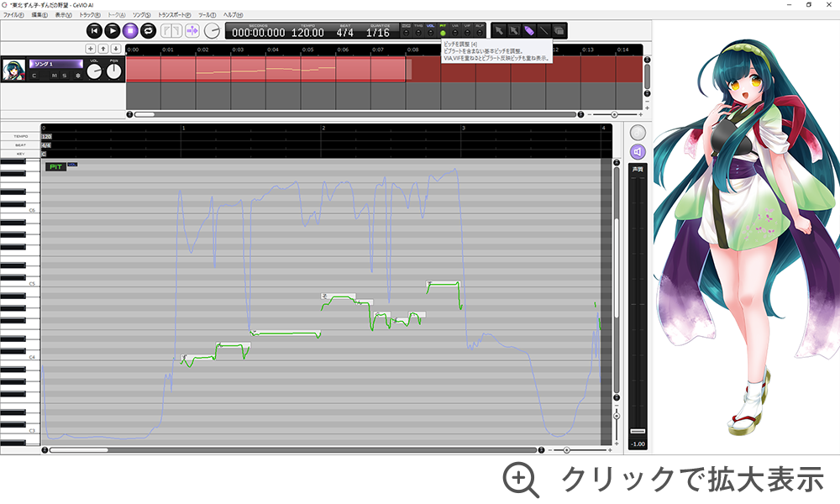Screen dimensions: 840x504
Task: Rewind to start with the skip-back button
Action: click(x=94, y=31)
